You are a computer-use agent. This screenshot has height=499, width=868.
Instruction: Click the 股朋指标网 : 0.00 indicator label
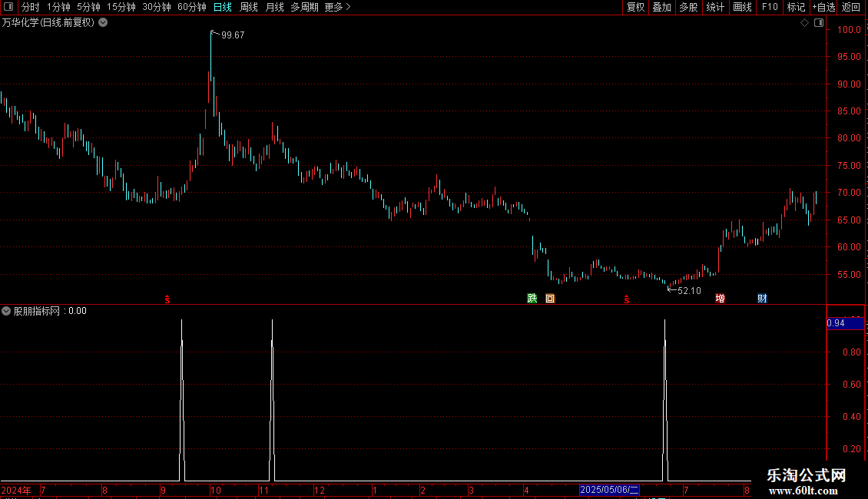[x=50, y=311]
